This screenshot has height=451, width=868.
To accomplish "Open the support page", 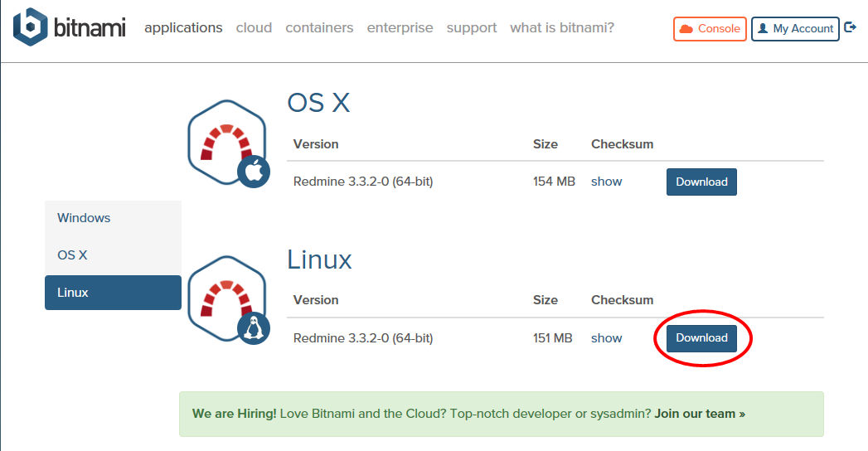I will (x=472, y=27).
